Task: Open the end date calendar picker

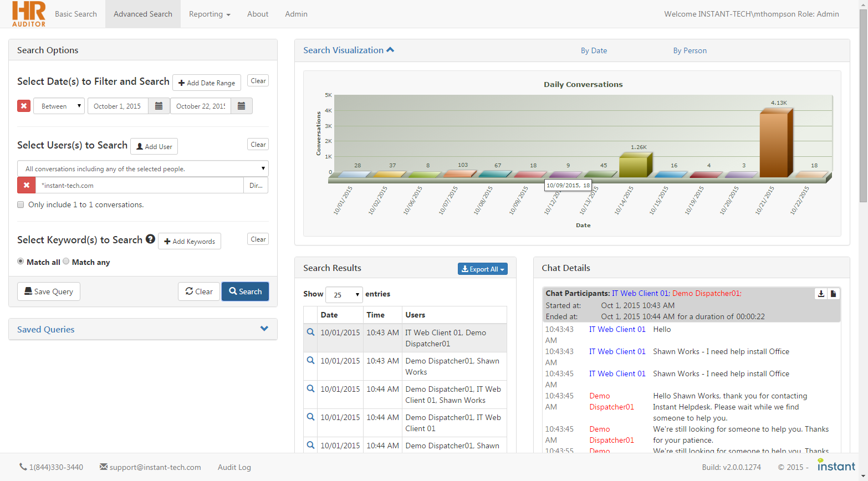Action: click(241, 106)
